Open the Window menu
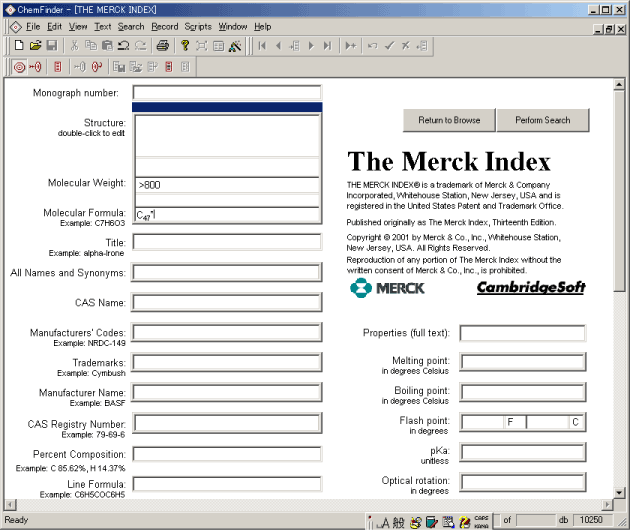This screenshot has height=530, width=630. coord(233,27)
